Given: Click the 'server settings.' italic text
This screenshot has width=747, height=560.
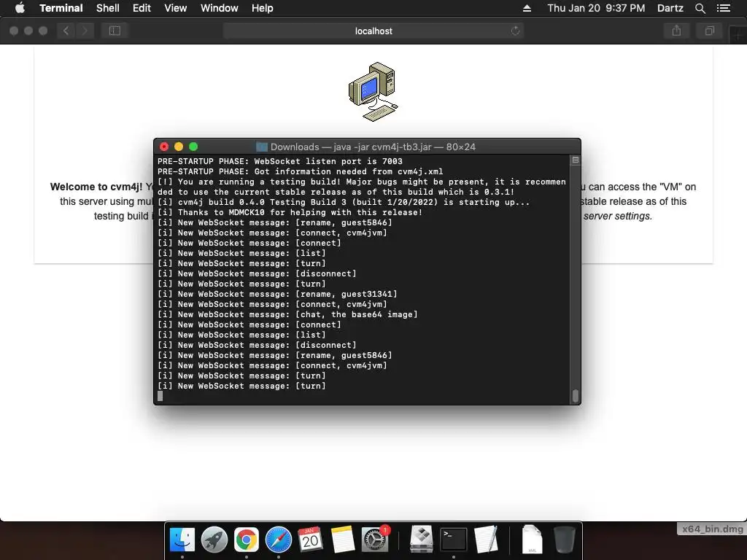Looking at the screenshot, I should pos(617,216).
